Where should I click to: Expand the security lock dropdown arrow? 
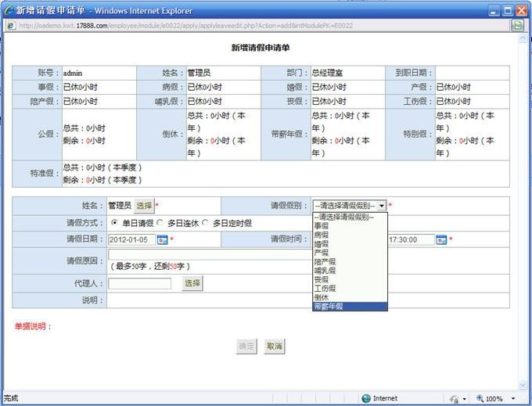(465, 398)
